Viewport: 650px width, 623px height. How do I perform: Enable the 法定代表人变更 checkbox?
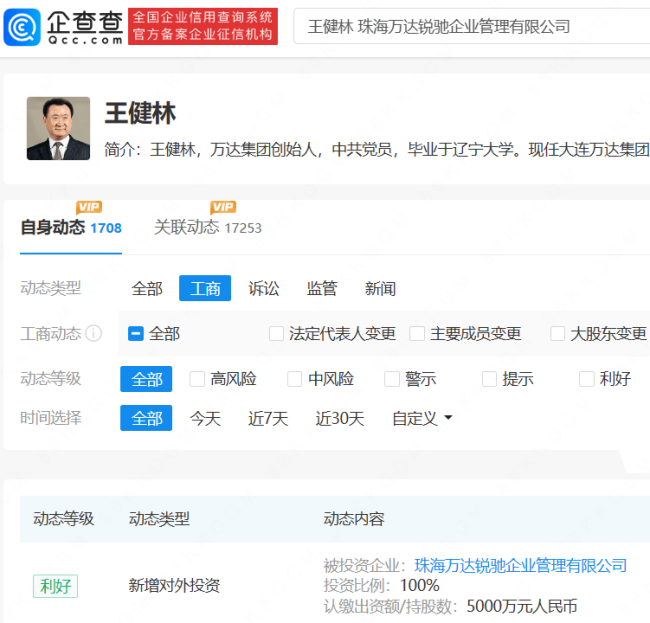(x=277, y=334)
